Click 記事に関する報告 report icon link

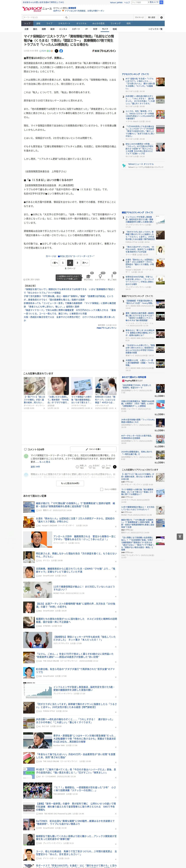point(31,279)
